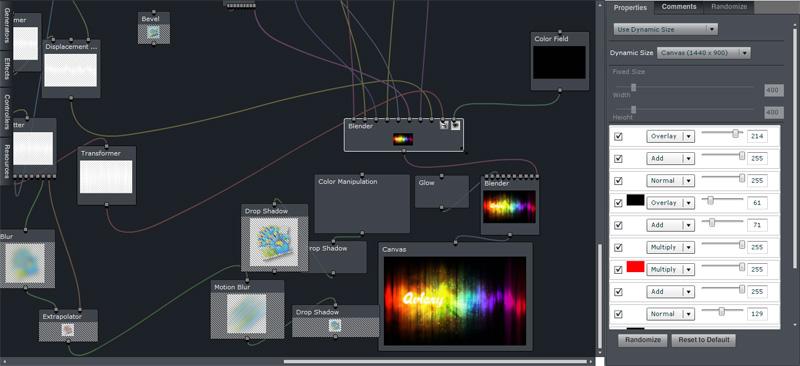Open the Effects side tab

[x=6, y=69]
